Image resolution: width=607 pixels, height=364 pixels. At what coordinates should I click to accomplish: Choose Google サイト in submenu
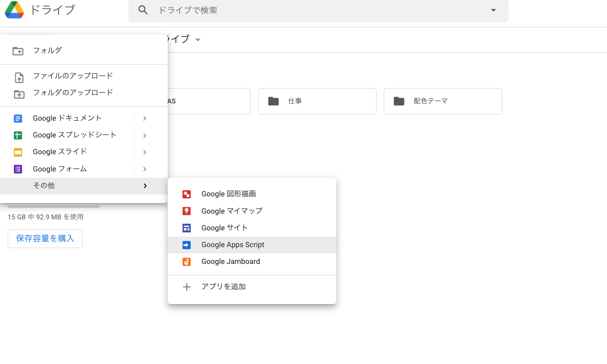click(252, 228)
